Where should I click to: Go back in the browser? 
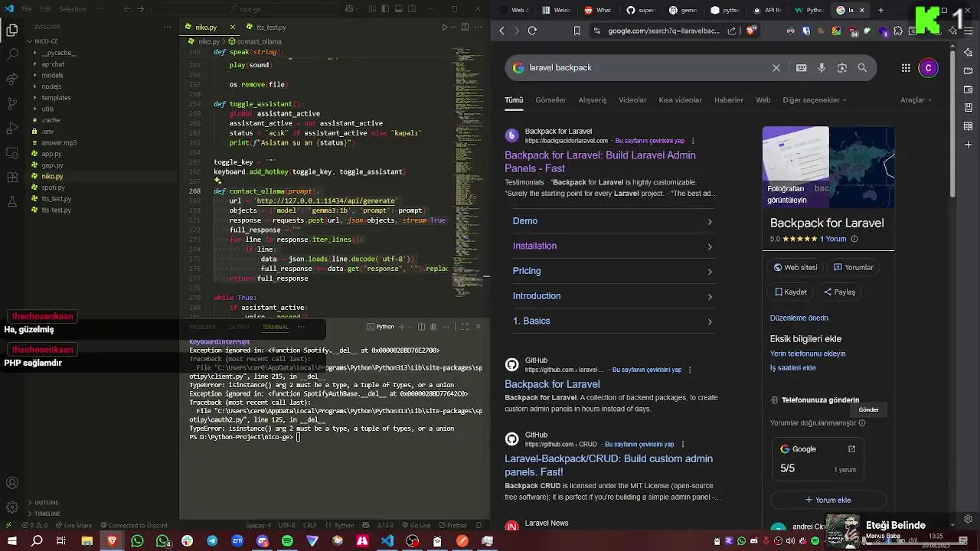pos(501,31)
